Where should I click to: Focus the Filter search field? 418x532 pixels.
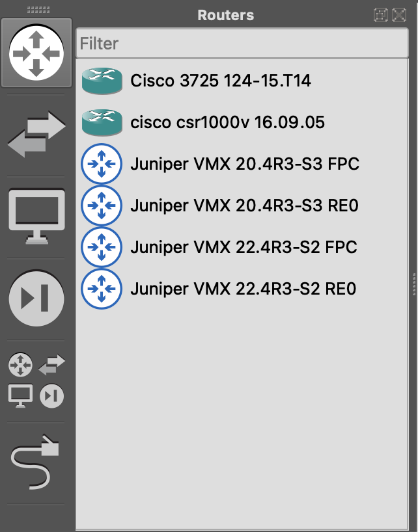pyautogui.click(x=241, y=44)
